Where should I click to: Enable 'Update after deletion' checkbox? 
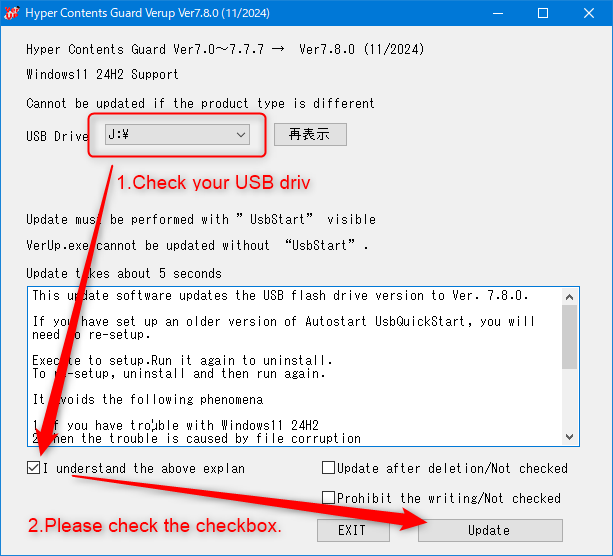(x=329, y=468)
